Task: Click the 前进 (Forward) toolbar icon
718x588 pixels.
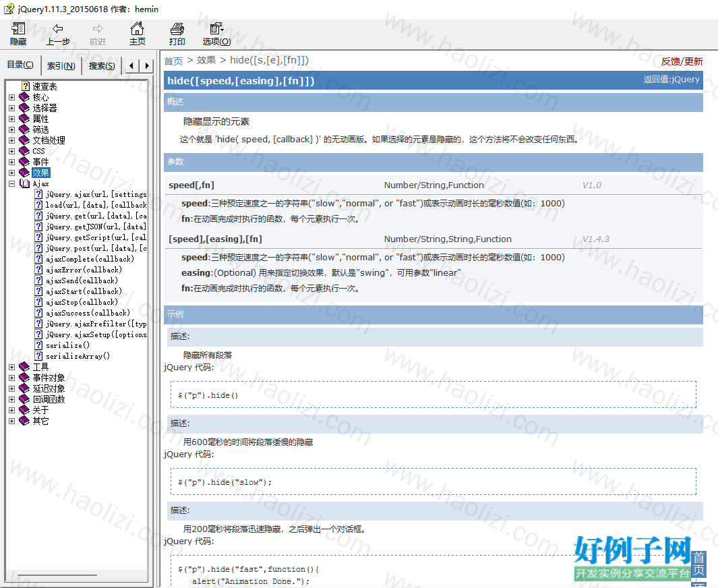Action: pyautogui.click(x=98, y=34)
